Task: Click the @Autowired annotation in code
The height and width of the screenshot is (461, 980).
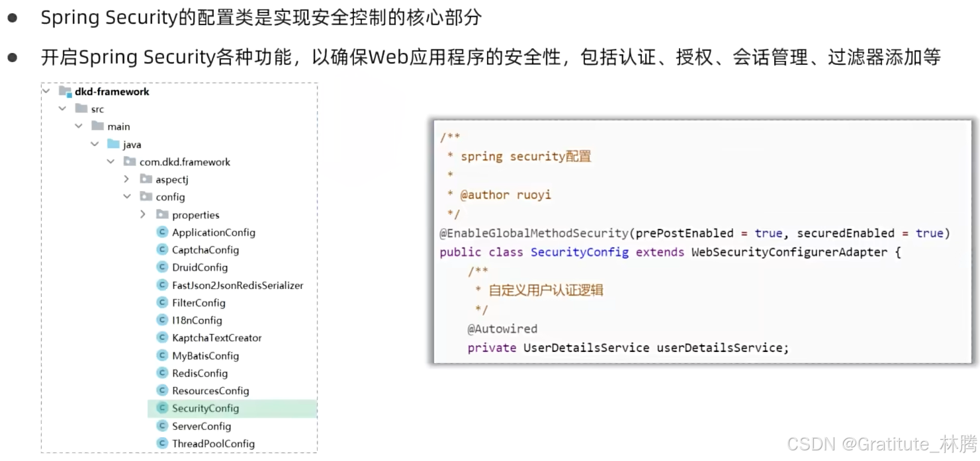Action: click(x=502, y=329)
